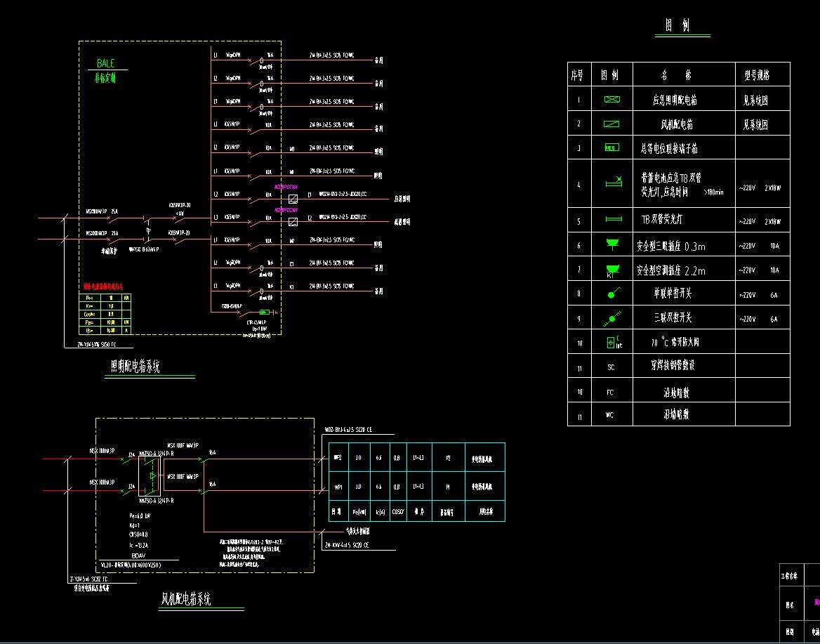Select the red calculation table heading text

pos(103,287)
